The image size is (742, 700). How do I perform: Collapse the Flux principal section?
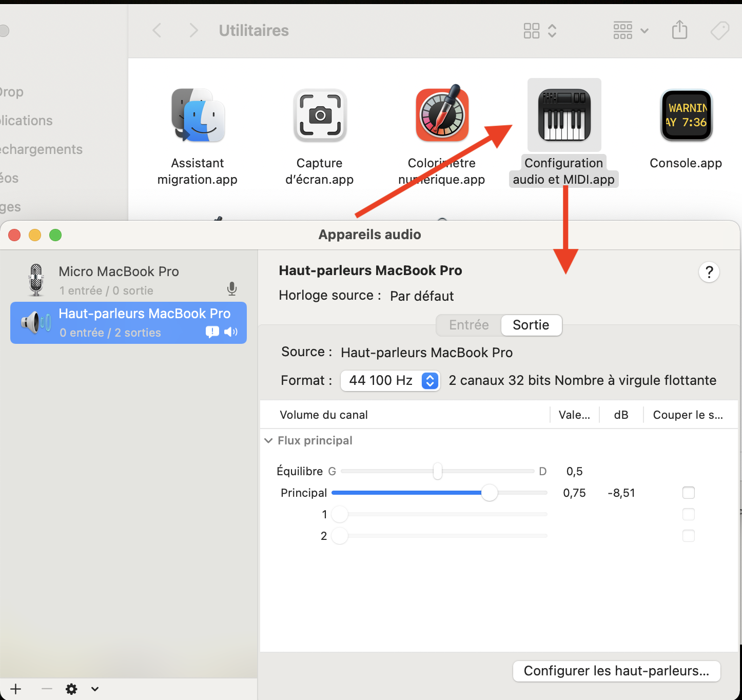point(268,441)
